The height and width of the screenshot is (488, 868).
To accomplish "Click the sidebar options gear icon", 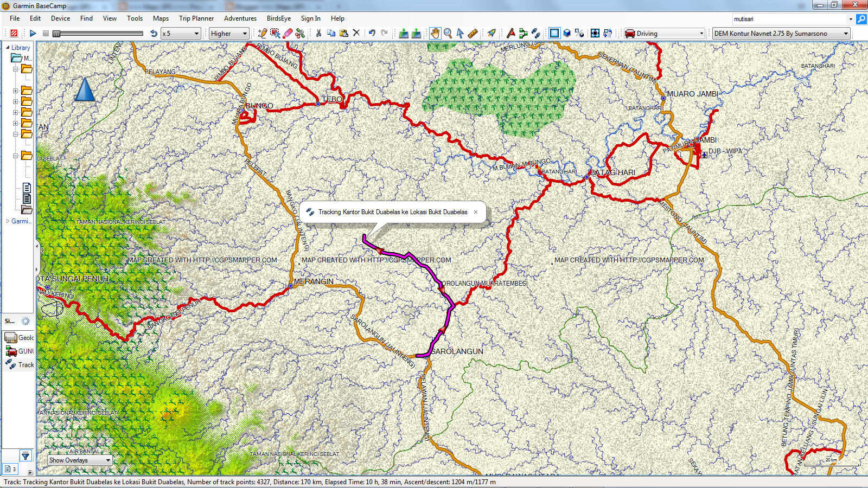I will tap(25, 321).
